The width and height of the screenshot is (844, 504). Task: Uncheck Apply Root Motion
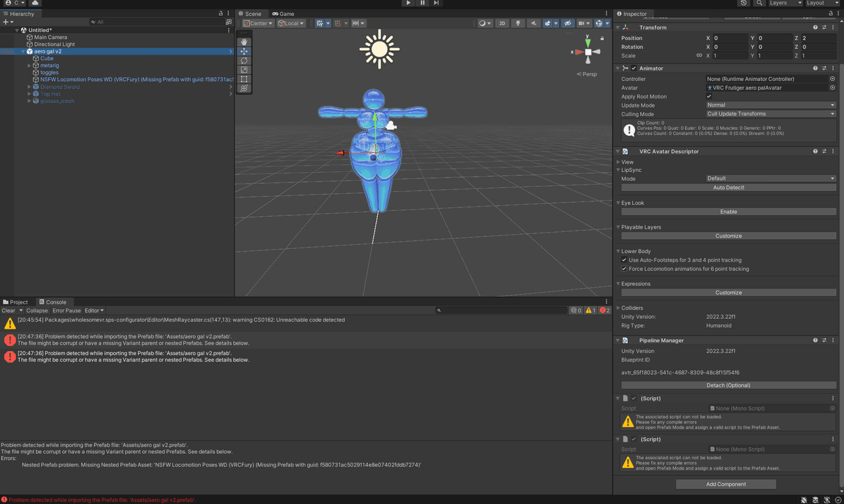(x=709, y=97)
